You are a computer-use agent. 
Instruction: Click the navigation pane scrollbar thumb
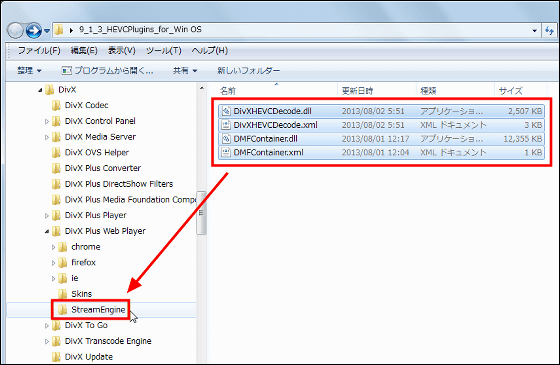[201, 213]
